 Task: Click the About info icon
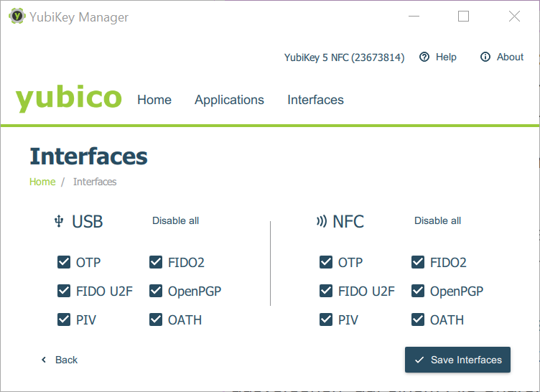485,57
